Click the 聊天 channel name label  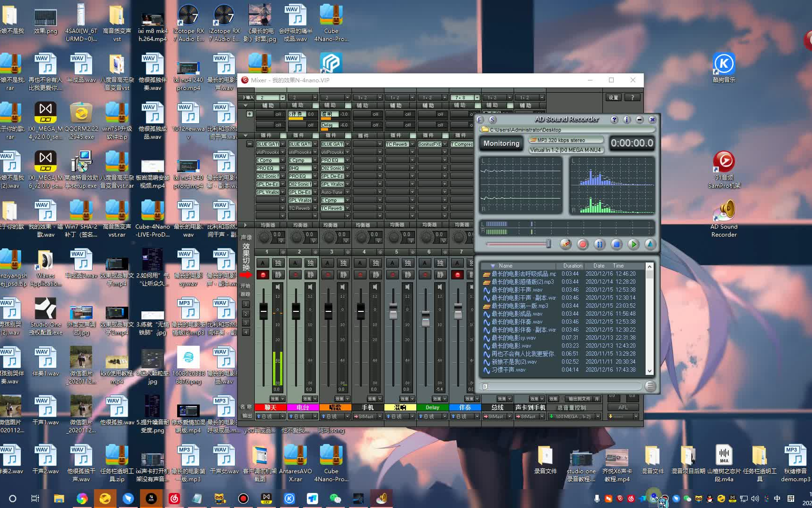(270, 407)
